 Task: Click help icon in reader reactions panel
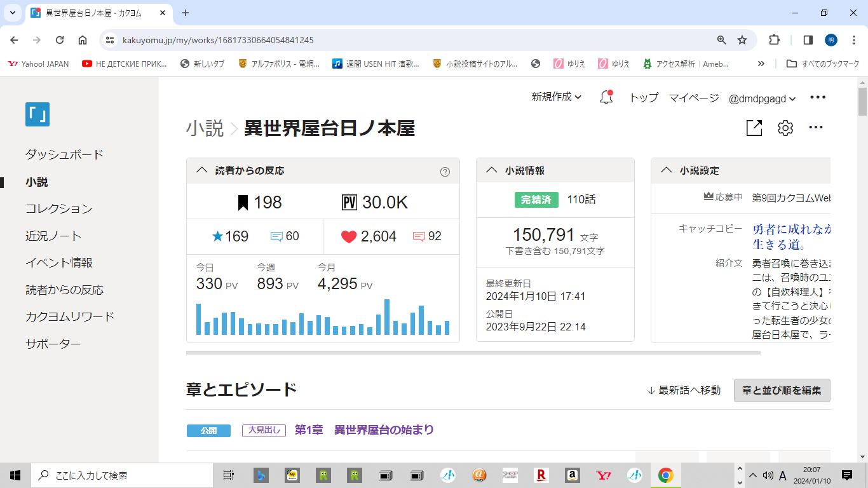445,171
